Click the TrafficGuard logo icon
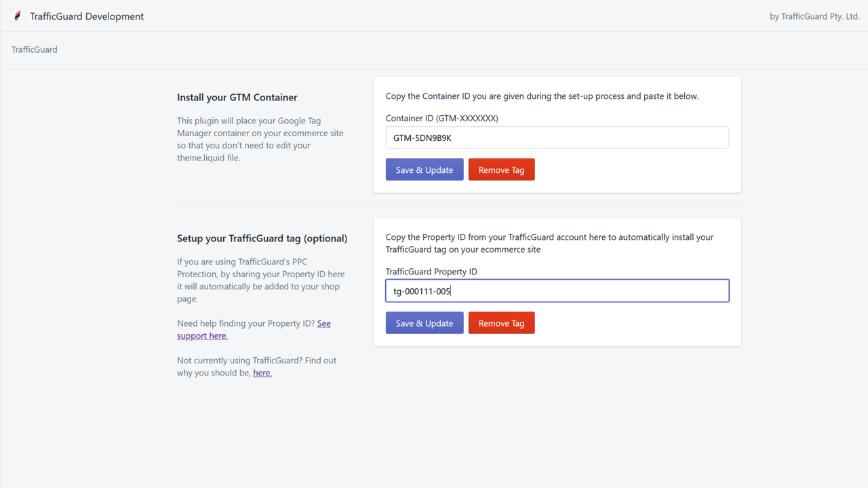 point(18,16)
